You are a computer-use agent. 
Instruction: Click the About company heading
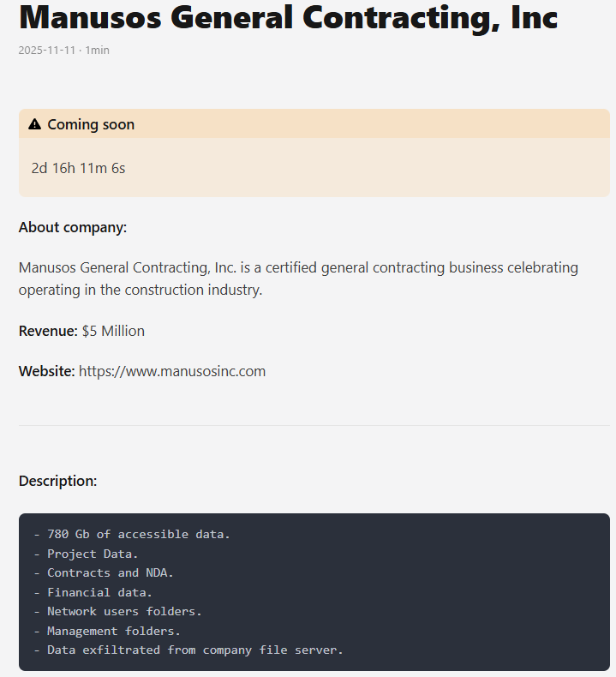[x=73, y=227]
